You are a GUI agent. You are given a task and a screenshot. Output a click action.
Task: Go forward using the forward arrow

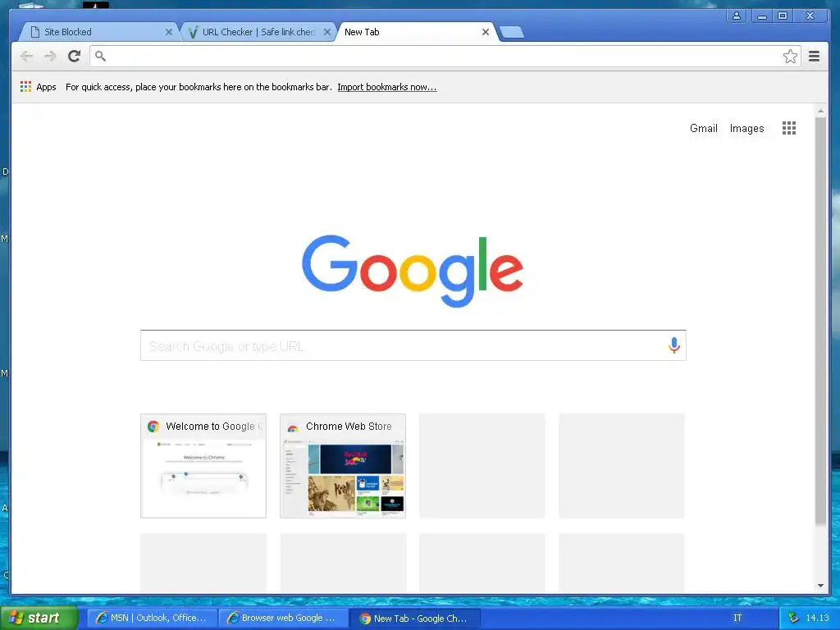[x=50, y=57]
